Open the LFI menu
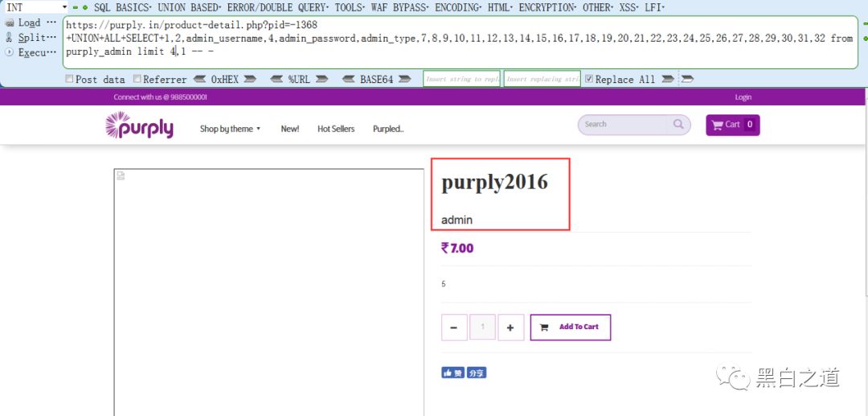The width and height of the screenshot is (868, 416). [654, 8]
